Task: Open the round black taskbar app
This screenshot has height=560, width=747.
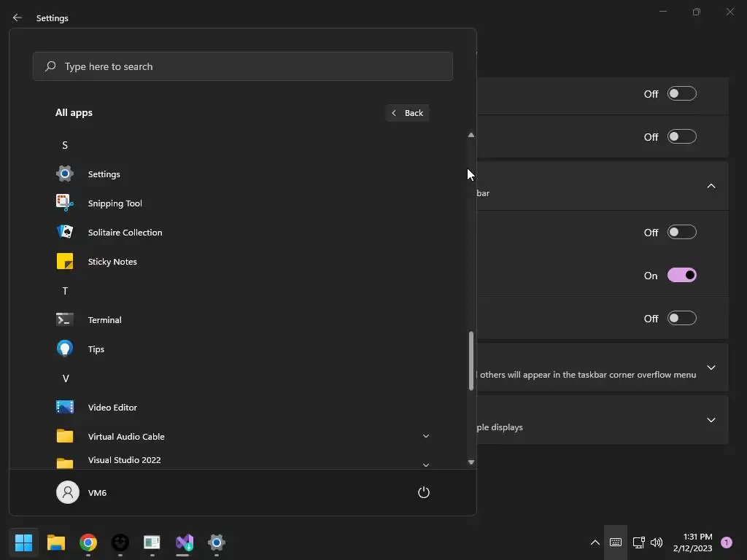Action: tap(120, 542)
